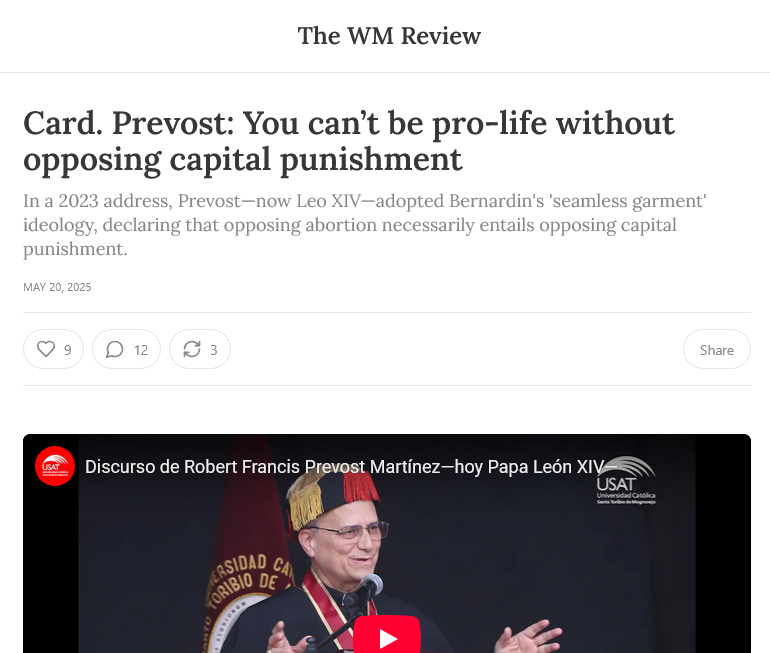Go to The WM Review homepage
This screenshot has height=653, width=770.
coord(389,36)
